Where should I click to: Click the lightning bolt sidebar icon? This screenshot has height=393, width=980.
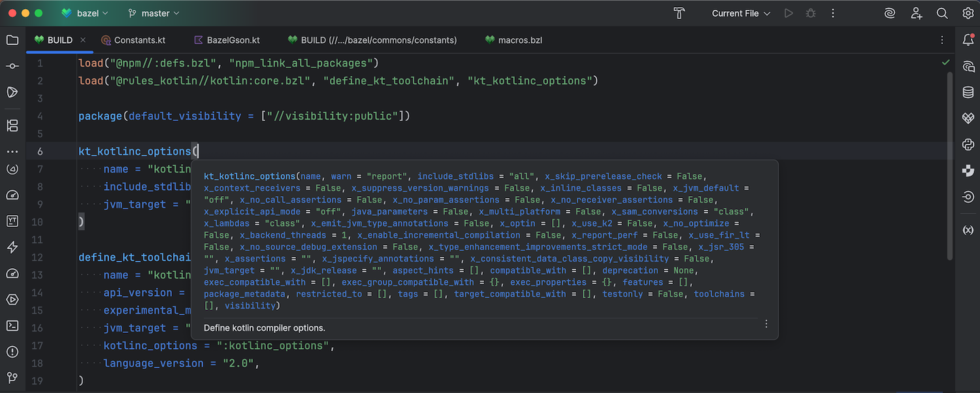click(12, 247)
